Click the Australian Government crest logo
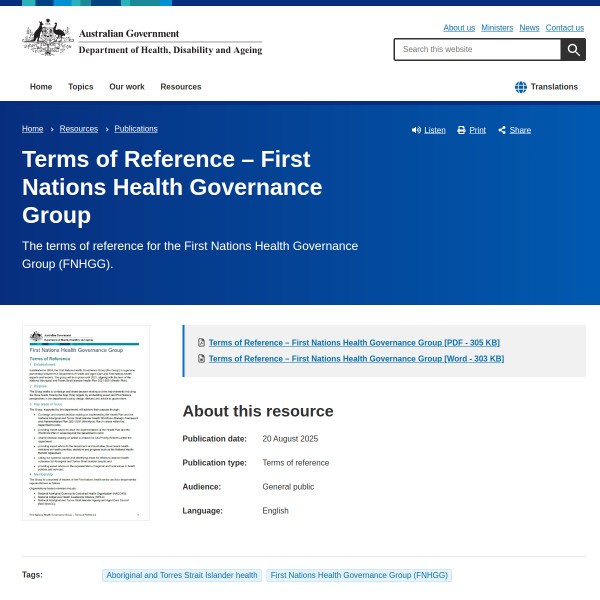 click(x=47, y=38)
